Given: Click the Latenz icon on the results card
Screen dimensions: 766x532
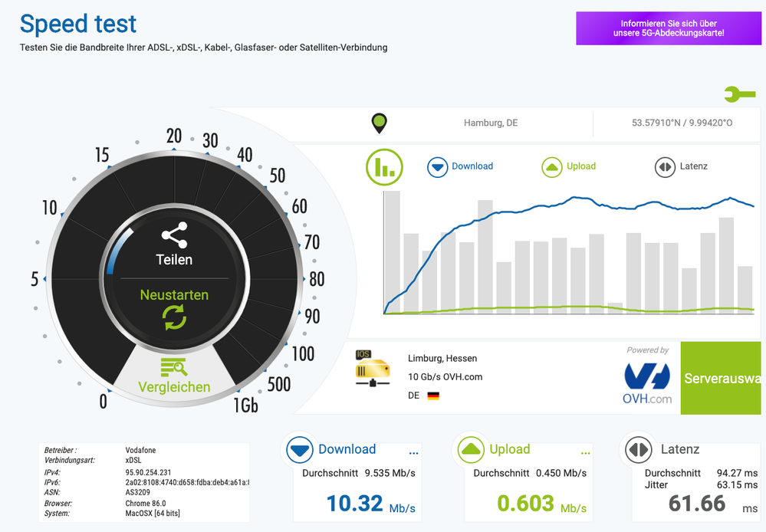Looking at the screenshot, I should pos(638,451).
